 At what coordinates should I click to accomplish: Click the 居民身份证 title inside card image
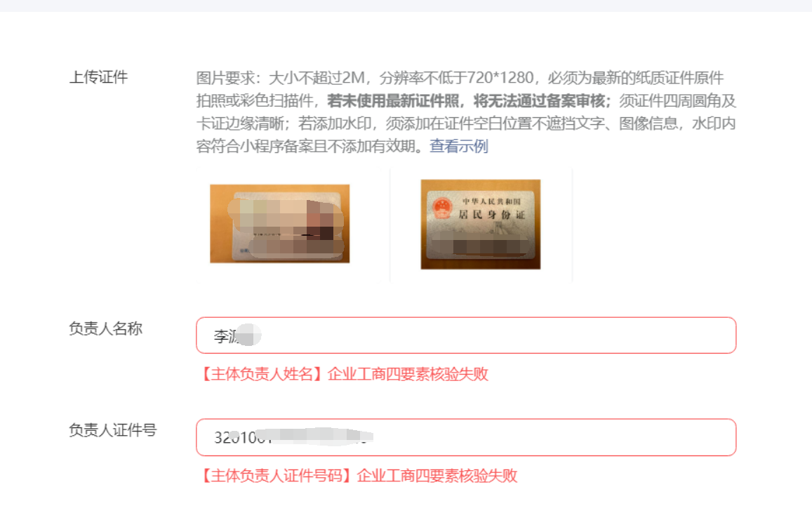(492, 214)
